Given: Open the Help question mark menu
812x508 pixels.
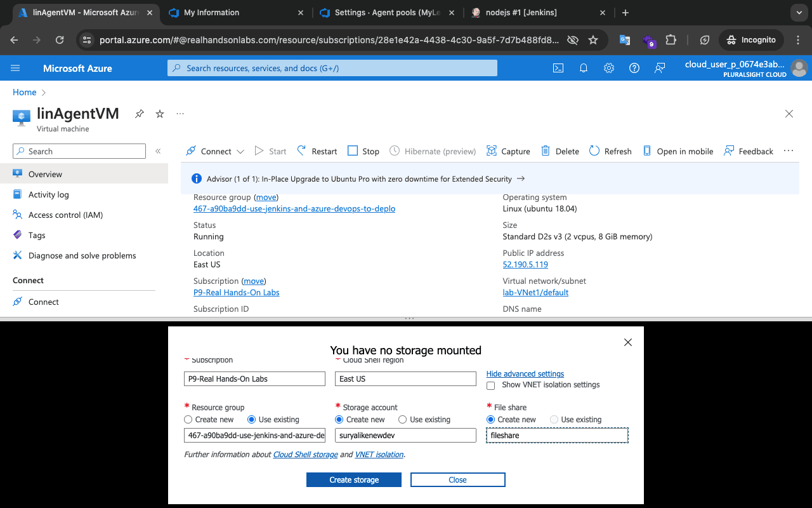Looking at the screenshot, I should pos(634,68).
